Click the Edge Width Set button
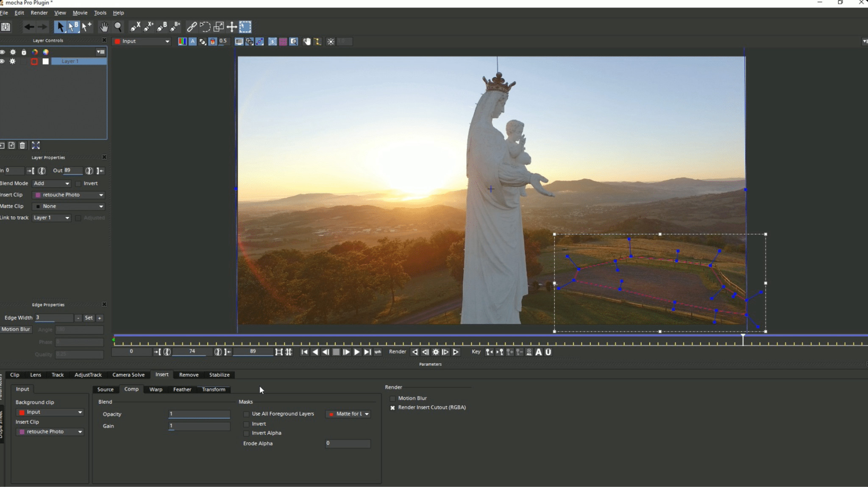Image resolution: width=868 pixels, height=487 pixels. (x=89, y=318)
